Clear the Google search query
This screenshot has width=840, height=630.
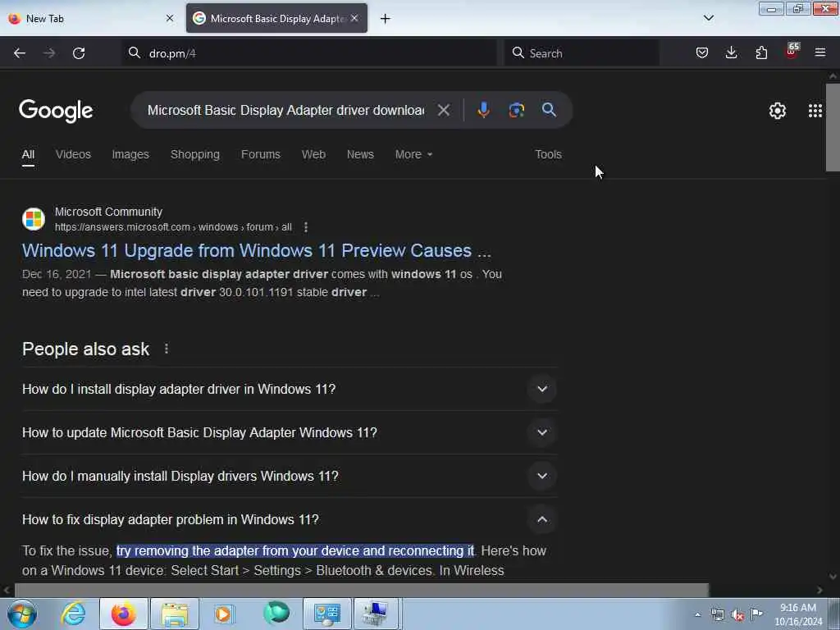click(444, 111)
